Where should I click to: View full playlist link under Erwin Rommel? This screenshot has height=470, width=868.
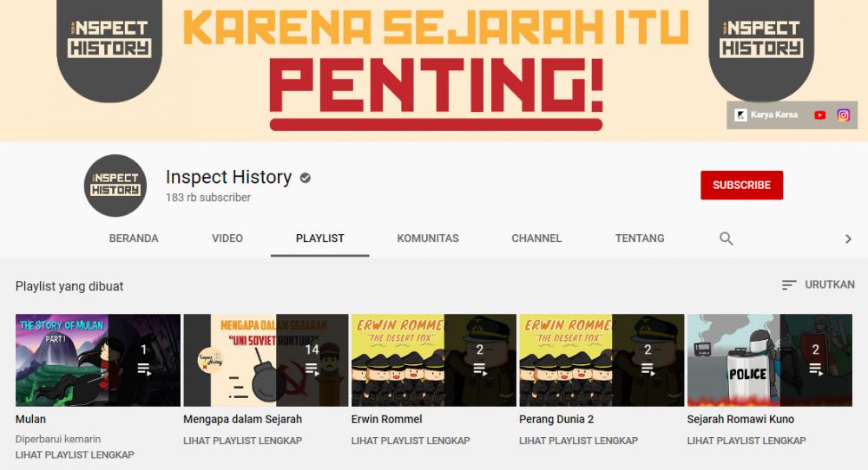[411, 441]
